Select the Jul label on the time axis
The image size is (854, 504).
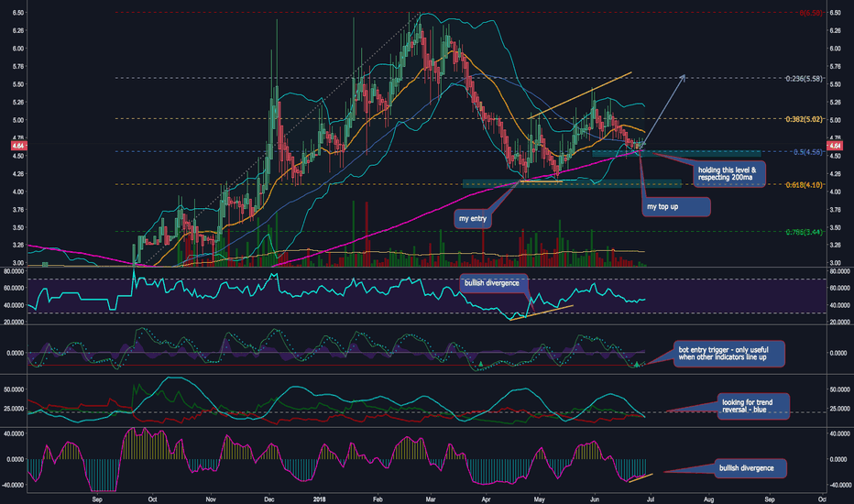coord(650,499)
